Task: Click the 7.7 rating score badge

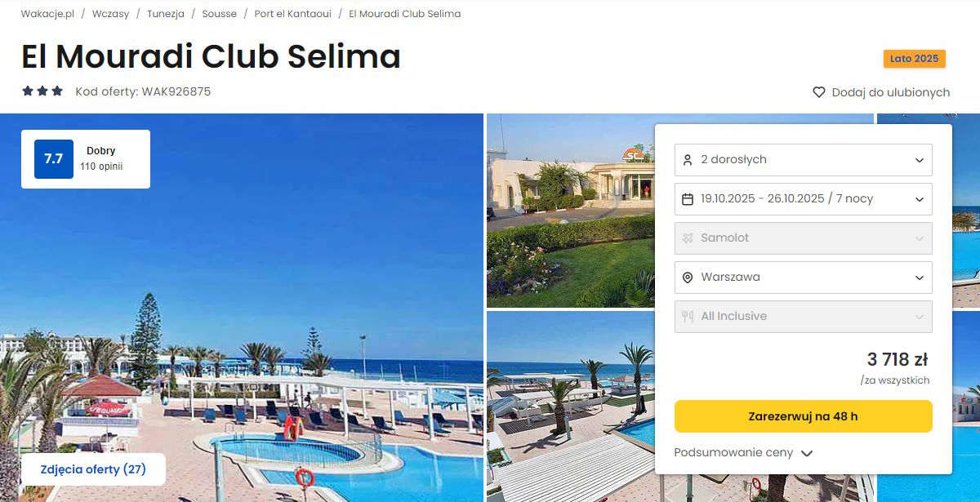Action: tap(54, 159)
